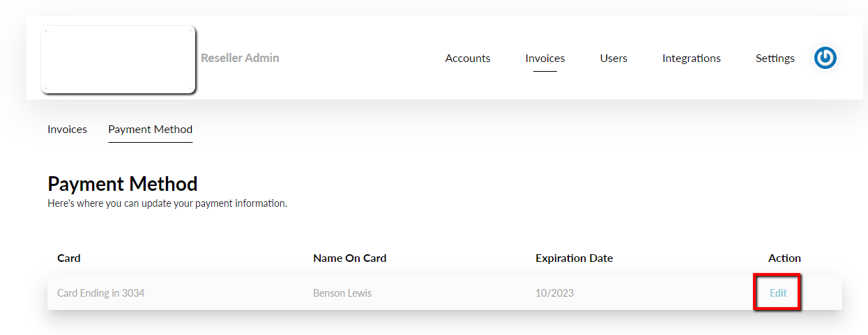868x335 pixels.
Task: Click the 10/2023 expiration date cell
Action: pos(555,293)
